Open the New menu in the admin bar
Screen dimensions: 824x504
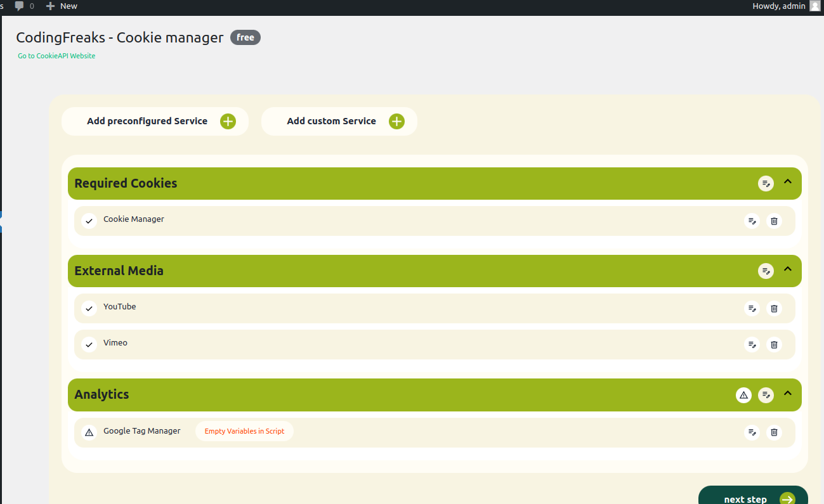(x=62, y=6)
